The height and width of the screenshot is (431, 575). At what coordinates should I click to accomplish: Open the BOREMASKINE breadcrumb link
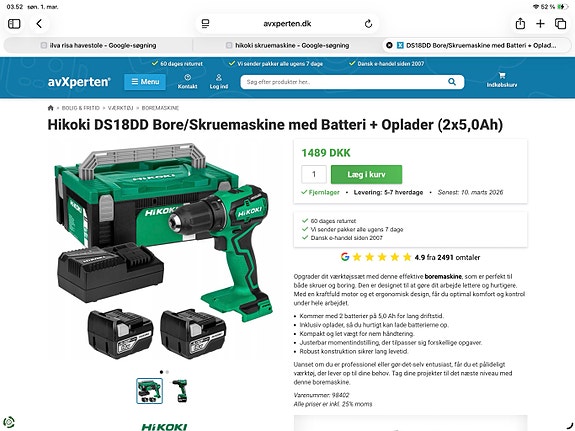point(160,108)
